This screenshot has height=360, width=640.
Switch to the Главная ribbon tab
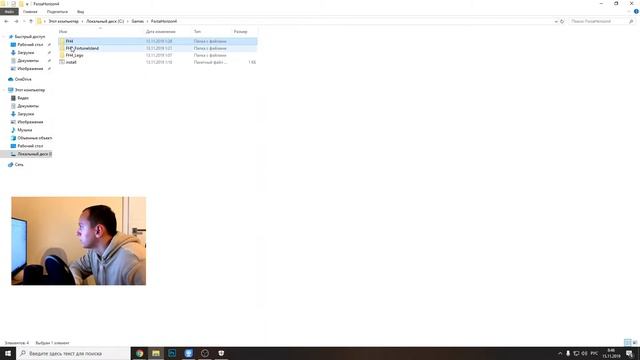pyautogui.click(x=30, y=12)
